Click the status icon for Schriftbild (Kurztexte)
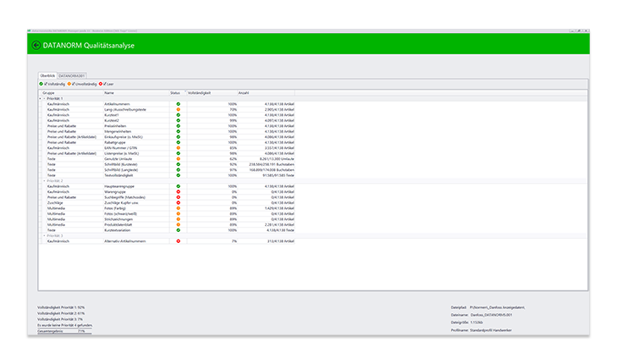The height and width of the screenshot is (364, 617). [179, 164]
